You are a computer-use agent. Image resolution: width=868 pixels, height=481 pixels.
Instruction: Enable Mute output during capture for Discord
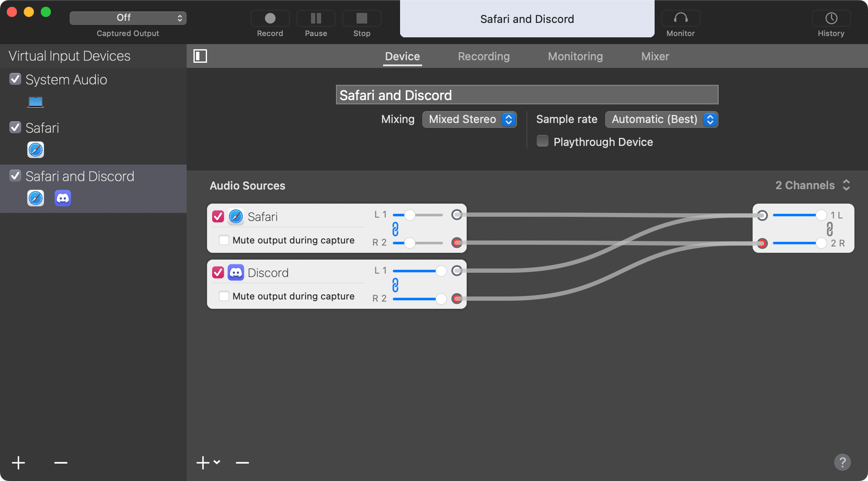[224, 296]
